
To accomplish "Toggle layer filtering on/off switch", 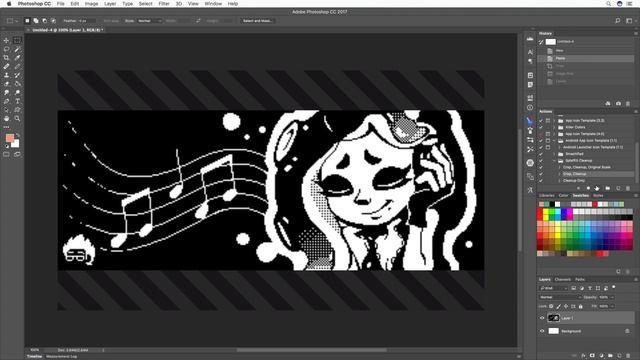I will pos(614,287).
